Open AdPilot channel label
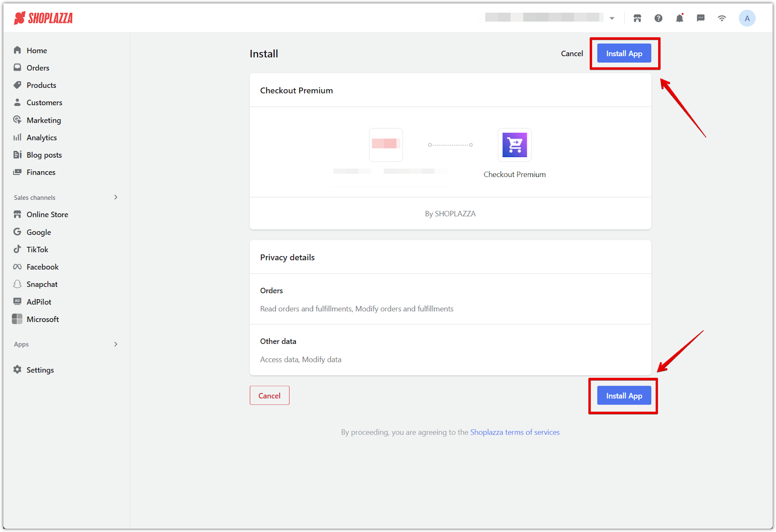 (x=39, y=302)
